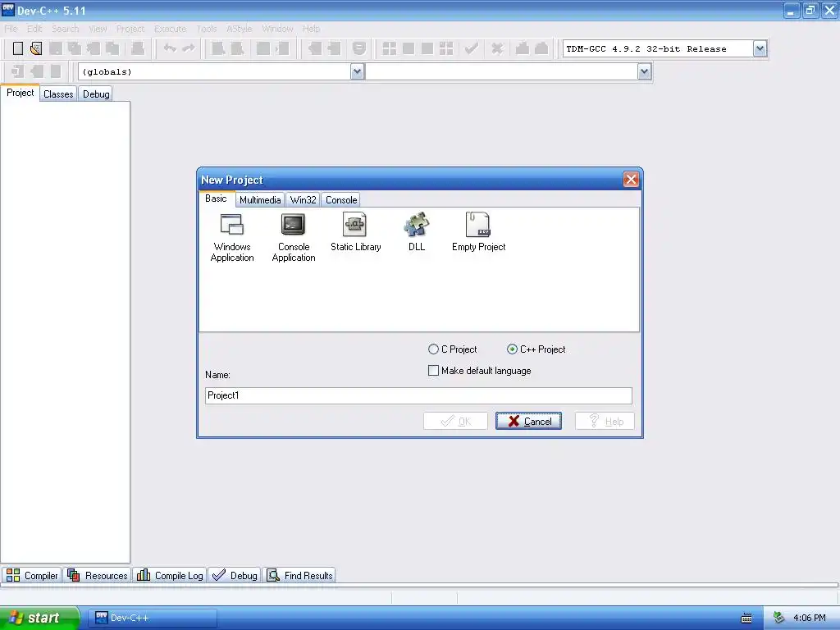Open the Debug tab in left panel
840x630 pixels.
[x=96, y=94]
